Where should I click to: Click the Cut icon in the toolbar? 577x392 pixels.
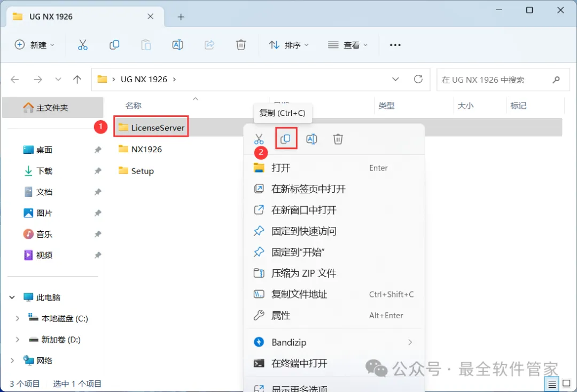tap(83, 45)
